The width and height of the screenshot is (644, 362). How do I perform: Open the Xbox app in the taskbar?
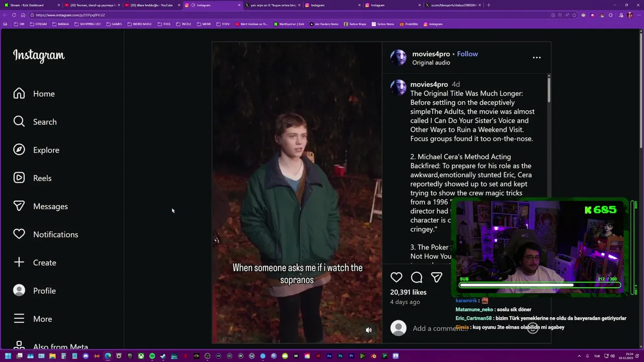point(141,356)
